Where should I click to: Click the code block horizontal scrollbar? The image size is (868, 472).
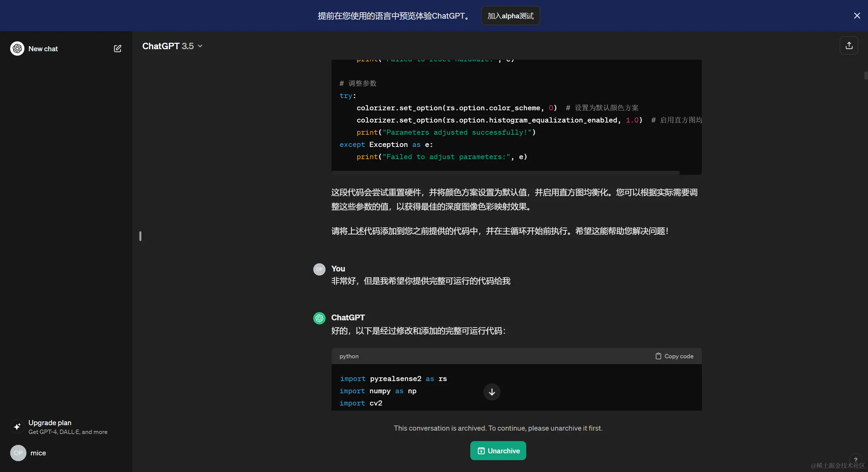[505, 173]
